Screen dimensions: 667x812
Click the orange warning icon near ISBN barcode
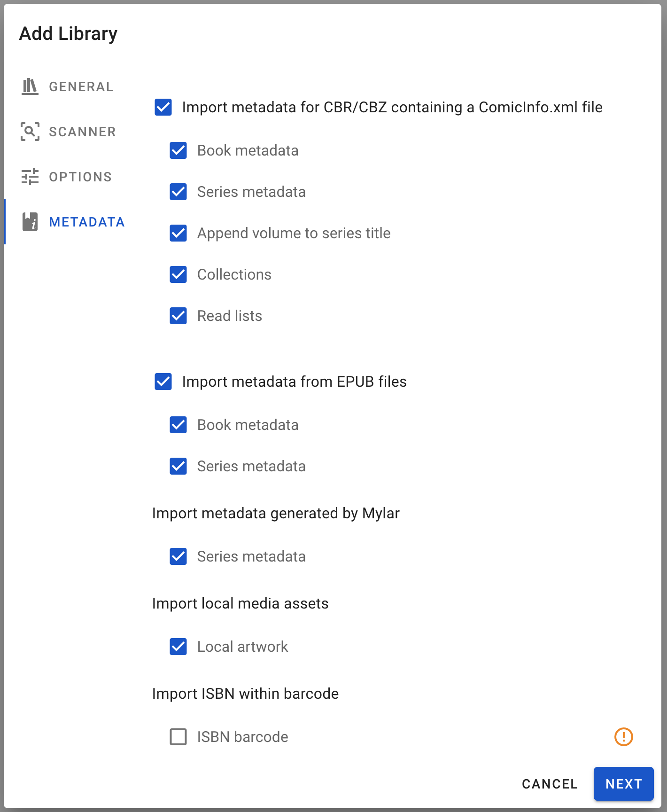(x=624, y=737)
